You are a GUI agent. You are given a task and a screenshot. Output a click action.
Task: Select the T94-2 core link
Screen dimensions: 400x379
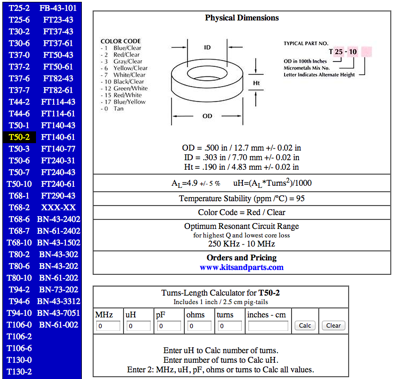pos(19,290)
